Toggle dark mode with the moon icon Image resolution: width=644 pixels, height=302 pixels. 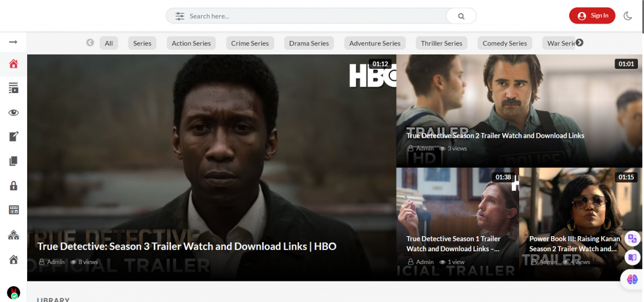point(628,16)
